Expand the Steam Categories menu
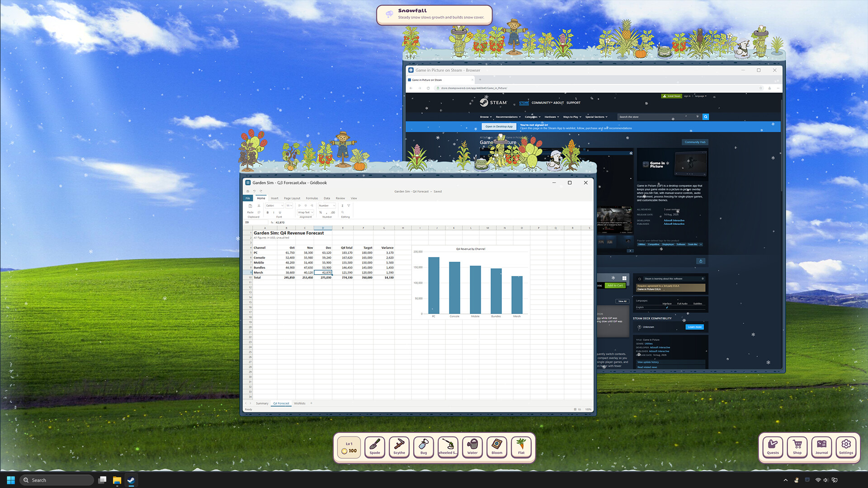 click(x=533, y=117)
